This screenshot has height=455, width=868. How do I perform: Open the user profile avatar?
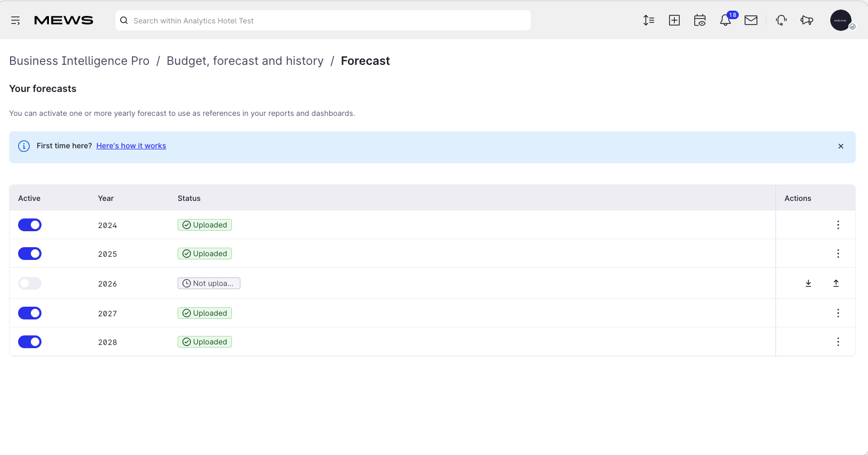pyautogui.click(x=841, y=20)
